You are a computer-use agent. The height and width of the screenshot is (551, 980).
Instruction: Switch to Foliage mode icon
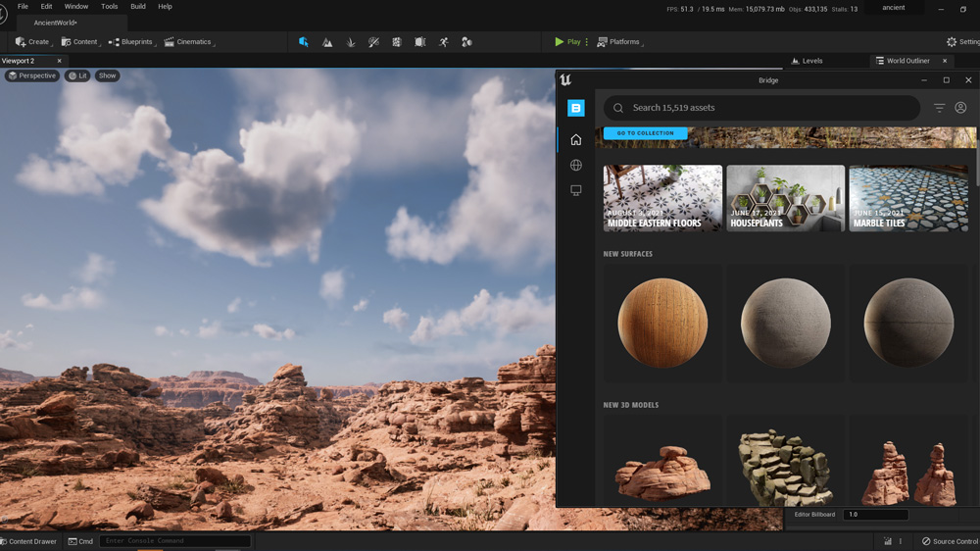click(x=351, y=42)
